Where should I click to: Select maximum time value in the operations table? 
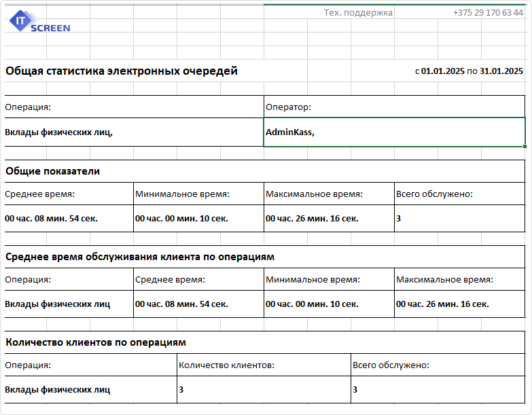point(442,304)
